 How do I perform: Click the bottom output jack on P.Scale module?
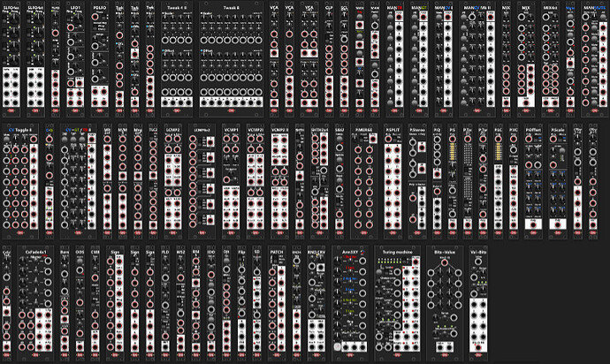(x=558, y=224)
